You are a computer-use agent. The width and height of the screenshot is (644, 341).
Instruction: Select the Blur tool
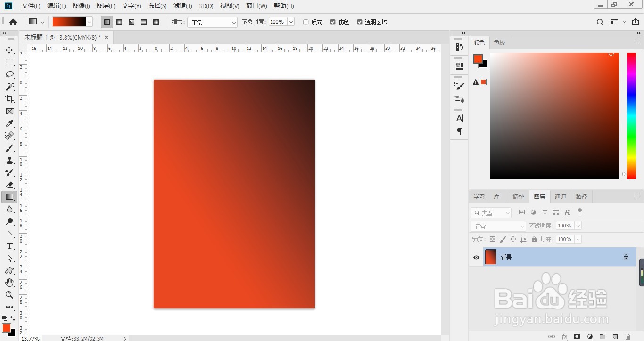coord(9,209)
